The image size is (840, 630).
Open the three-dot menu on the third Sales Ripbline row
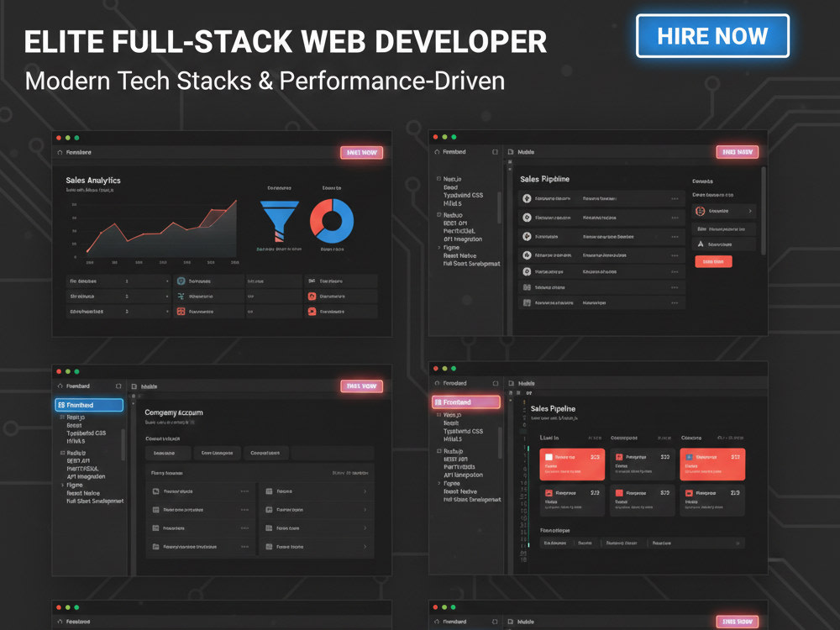[675, 237]
